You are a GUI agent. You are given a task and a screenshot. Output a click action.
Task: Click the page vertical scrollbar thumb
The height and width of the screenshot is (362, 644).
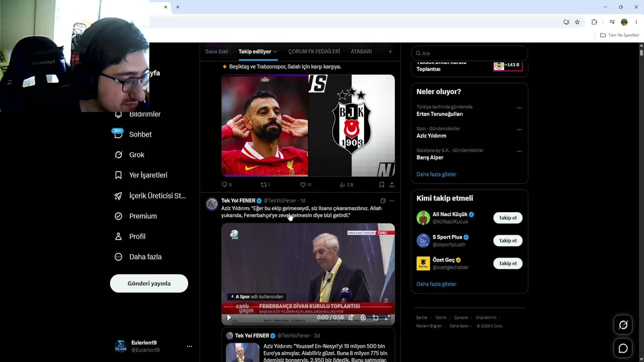tap(641, 53)
